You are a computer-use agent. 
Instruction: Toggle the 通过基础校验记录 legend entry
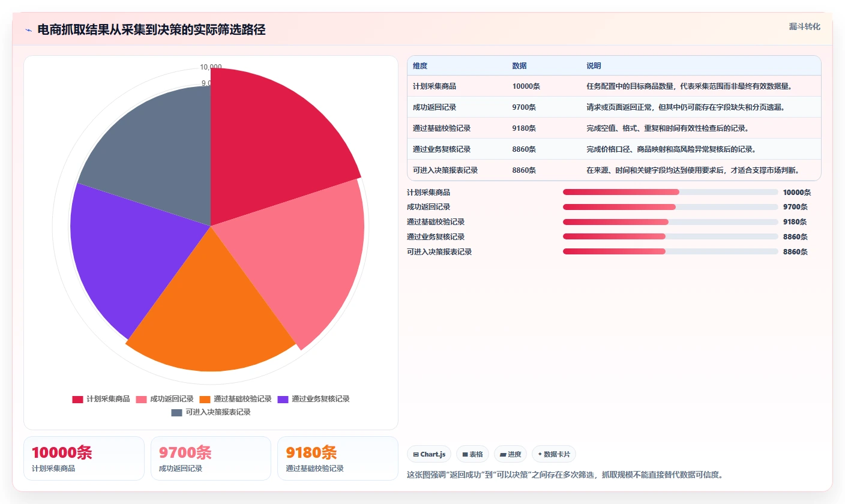click(x=235, y=399)
